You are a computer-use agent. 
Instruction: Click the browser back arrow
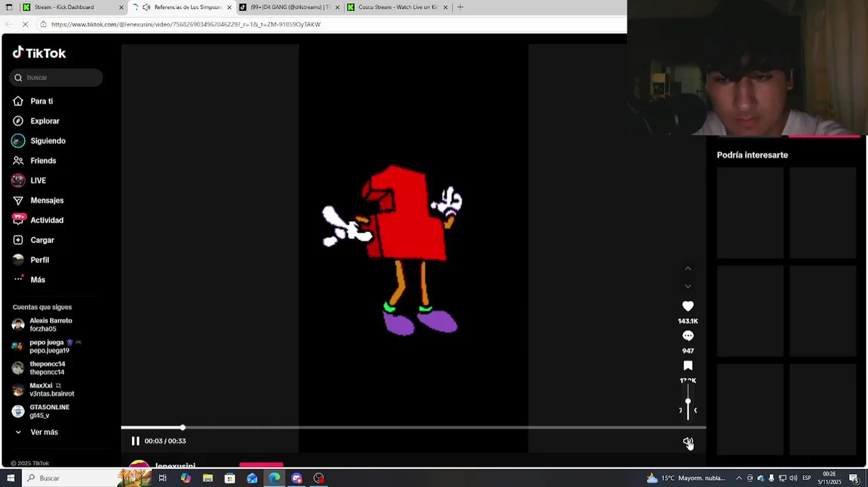click(x=8, y=24)
